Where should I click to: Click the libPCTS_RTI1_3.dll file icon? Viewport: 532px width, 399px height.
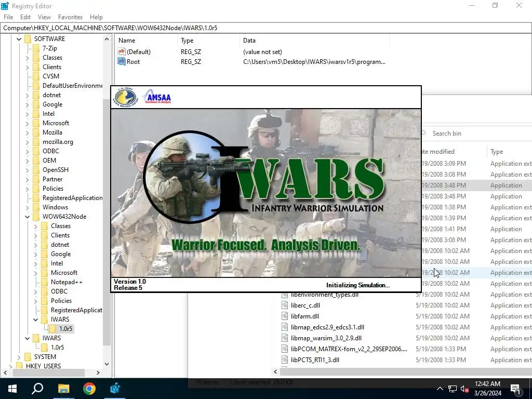coord(285,360)
